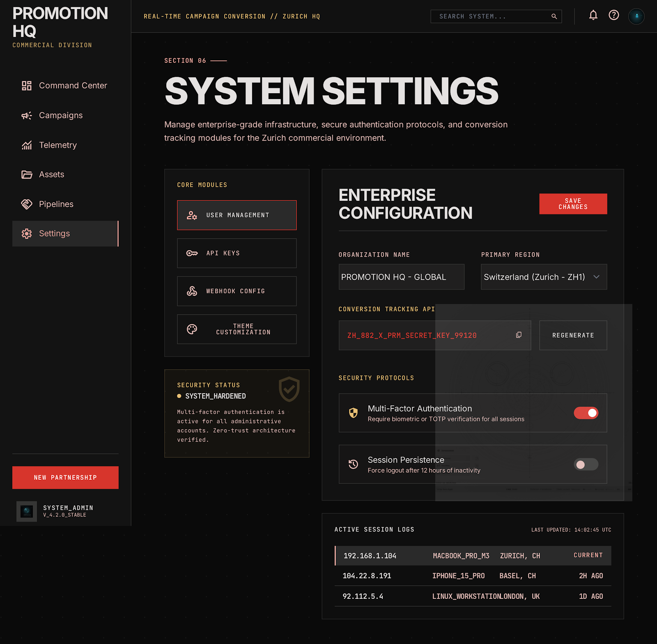Click the SYSTEM_ADMIN profile thumbnail
Viewport: 657px width, 644px height.
click(x=27, y=511)
